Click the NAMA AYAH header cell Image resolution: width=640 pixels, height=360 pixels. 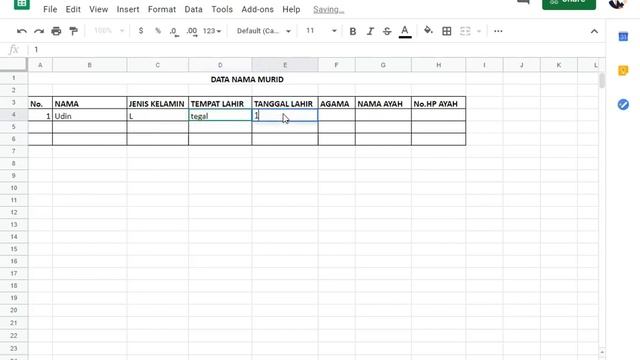pyautogui.click(x=383, y=103)
